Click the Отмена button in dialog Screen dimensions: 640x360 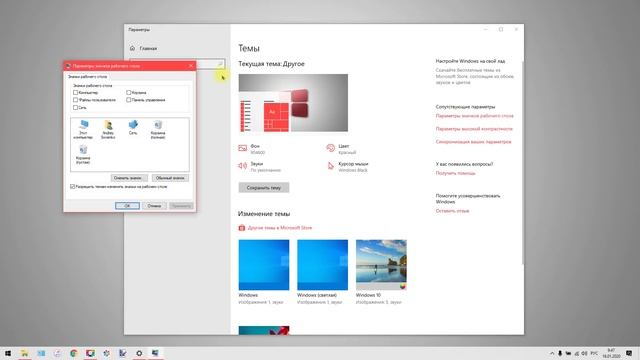(154, 206)
